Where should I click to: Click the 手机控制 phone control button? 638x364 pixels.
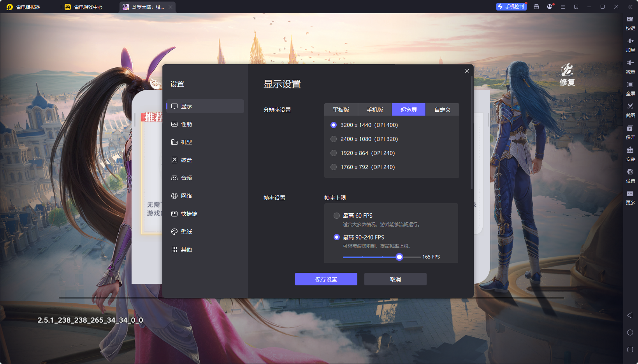511,7
